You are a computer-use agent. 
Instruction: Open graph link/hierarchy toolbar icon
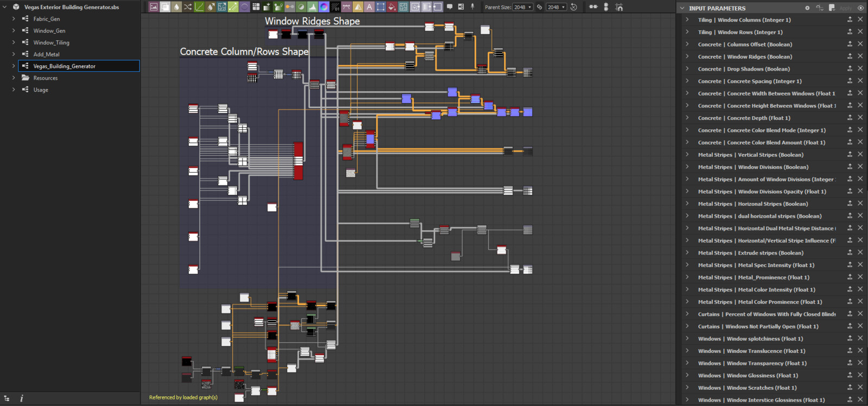point(461,7)
